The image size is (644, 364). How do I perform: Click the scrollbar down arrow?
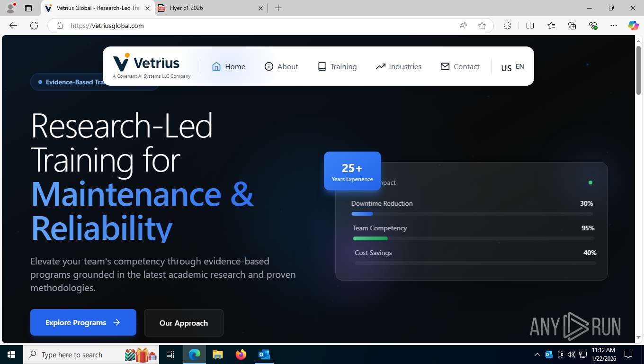(638, 337)
